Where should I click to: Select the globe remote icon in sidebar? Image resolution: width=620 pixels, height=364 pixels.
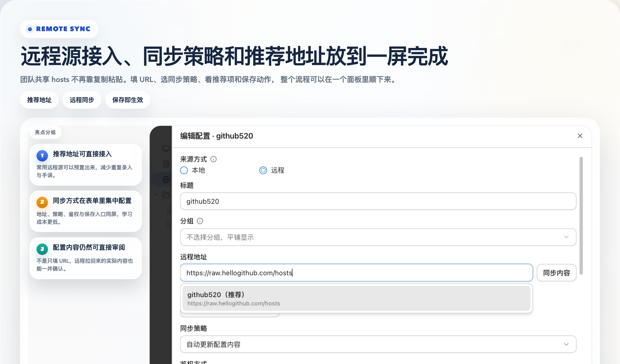[166, 179]
